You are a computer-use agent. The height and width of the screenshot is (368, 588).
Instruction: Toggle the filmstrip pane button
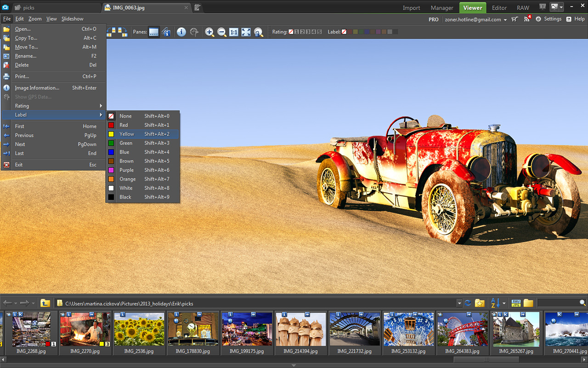[153, 32]
